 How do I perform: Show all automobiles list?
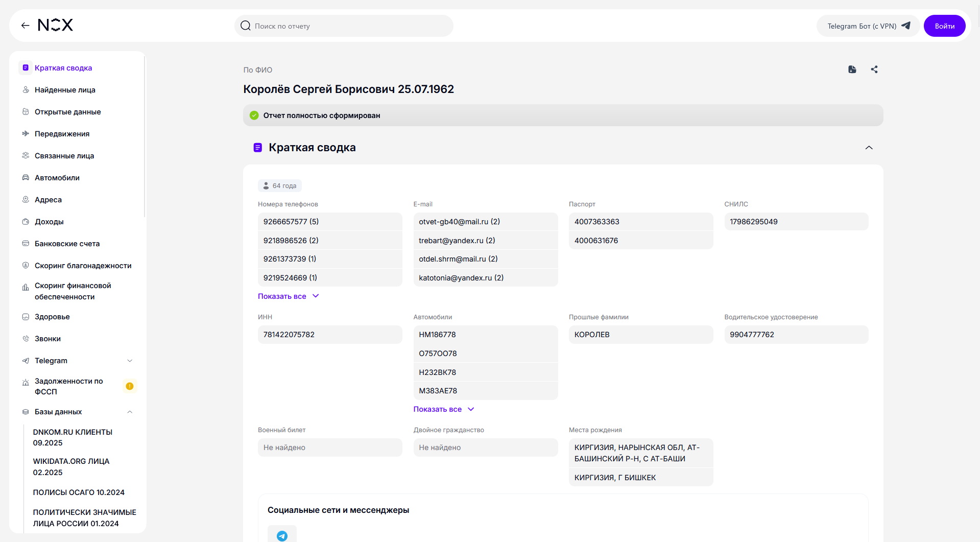(444, 409)
